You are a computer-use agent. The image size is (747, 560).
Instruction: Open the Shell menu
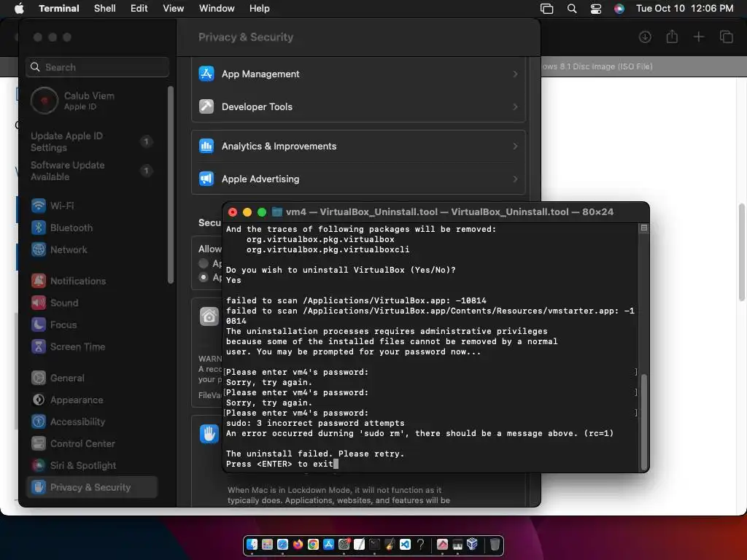coord(105,8)
